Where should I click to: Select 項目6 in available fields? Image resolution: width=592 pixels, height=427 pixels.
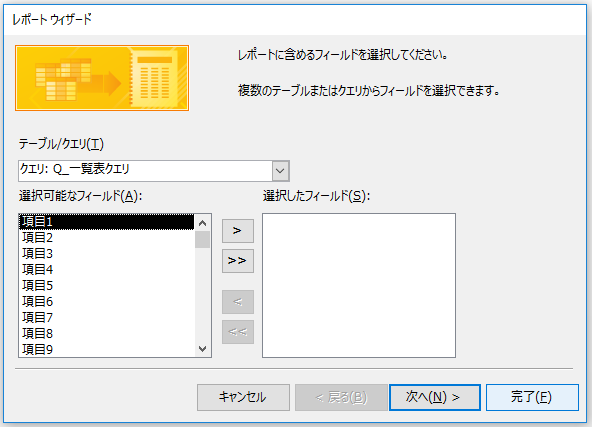point(106,301)
